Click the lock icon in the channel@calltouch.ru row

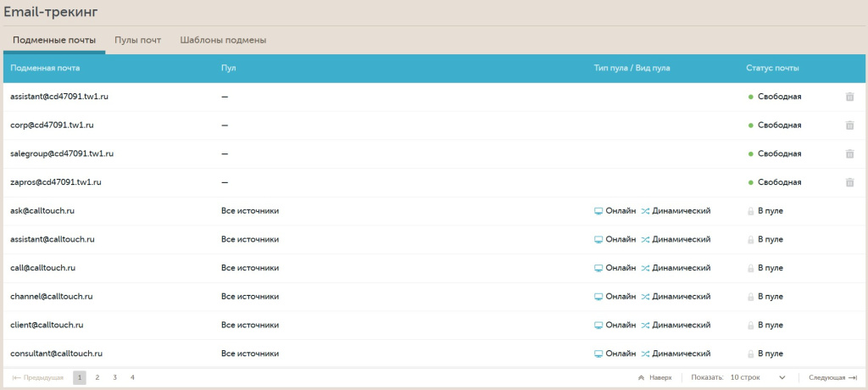[751, 297]
